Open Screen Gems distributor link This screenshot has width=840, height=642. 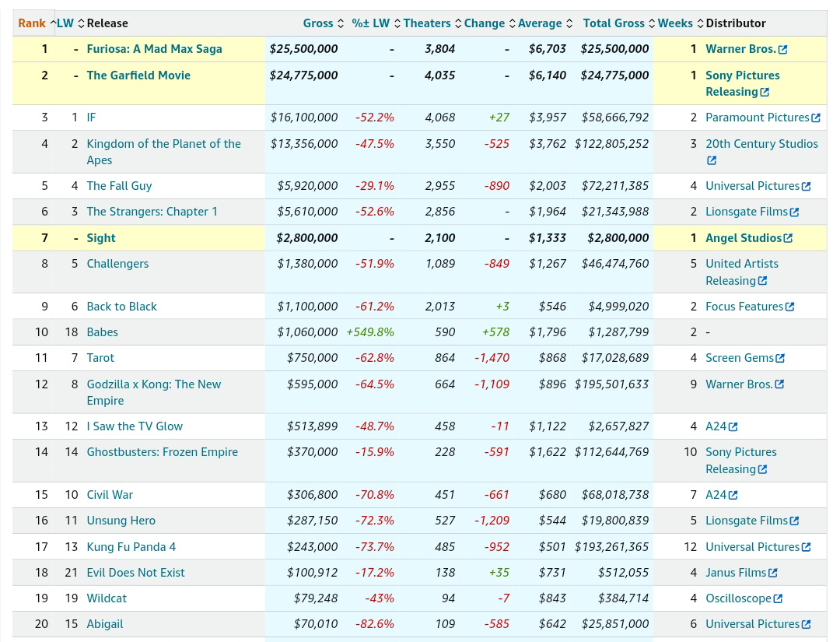[x=740, y=358]
